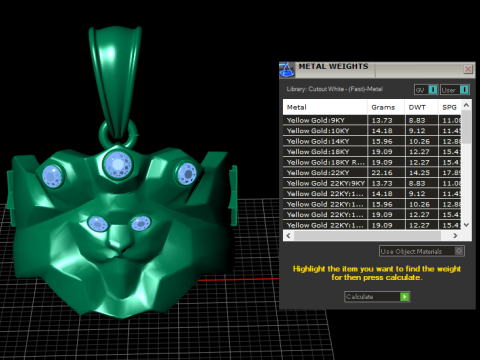Screen dimensions: 480x360
Task: Select the Yellow Gold:18KY R... row
Action: pos(372,162)
